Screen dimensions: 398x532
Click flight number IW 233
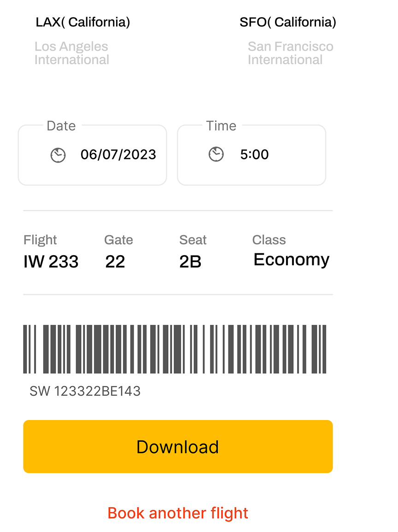click(x=51, y=262)
